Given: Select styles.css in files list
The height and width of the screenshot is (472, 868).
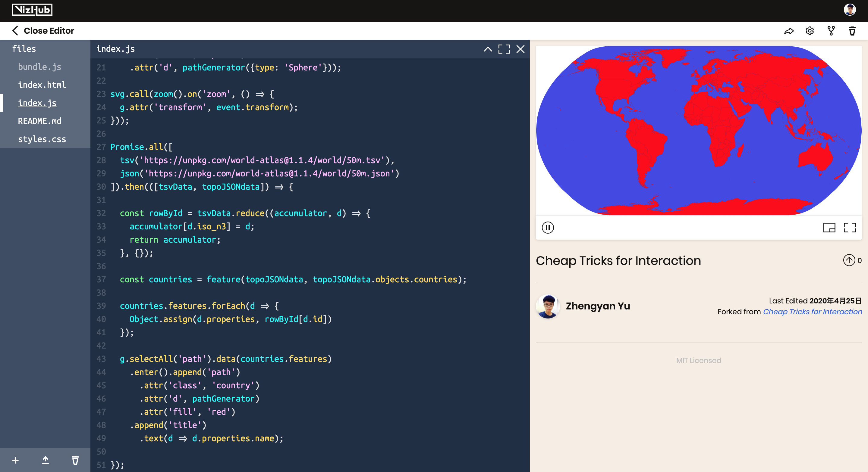Looking at the screenshot, I should pos(42,139).
